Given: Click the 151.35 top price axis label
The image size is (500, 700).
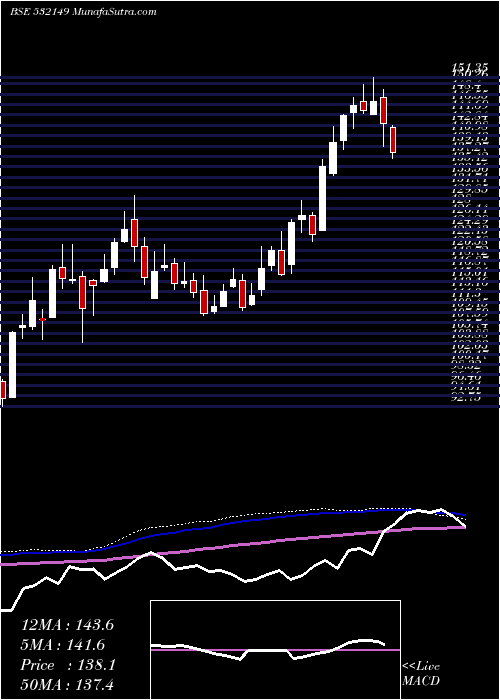Looking at the screenshot, I should point(469,68).
